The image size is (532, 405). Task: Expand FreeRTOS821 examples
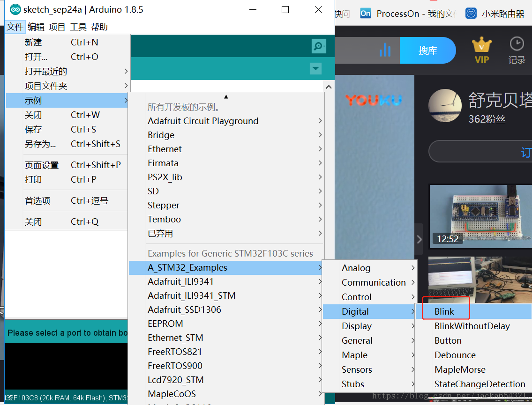[226, 352]
